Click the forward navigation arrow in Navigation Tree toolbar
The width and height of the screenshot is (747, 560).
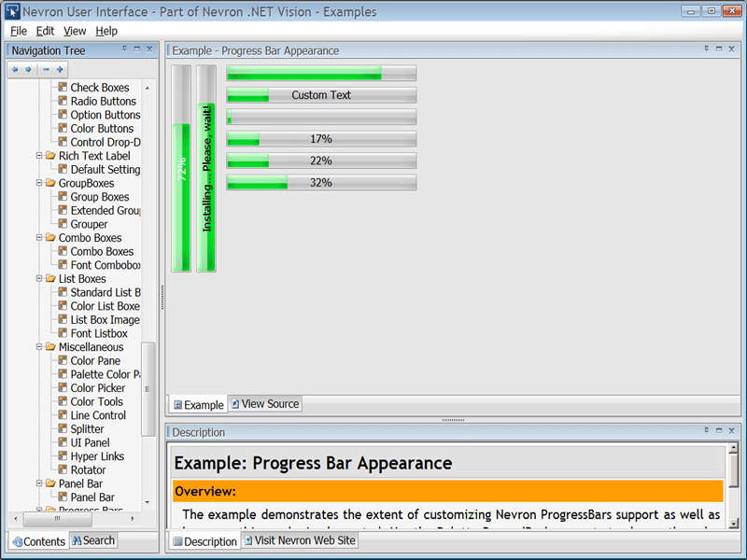coord(28,69)
